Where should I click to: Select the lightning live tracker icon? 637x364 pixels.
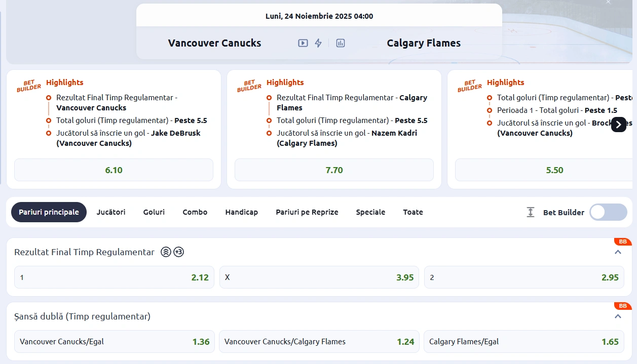(x=318, y=43)
